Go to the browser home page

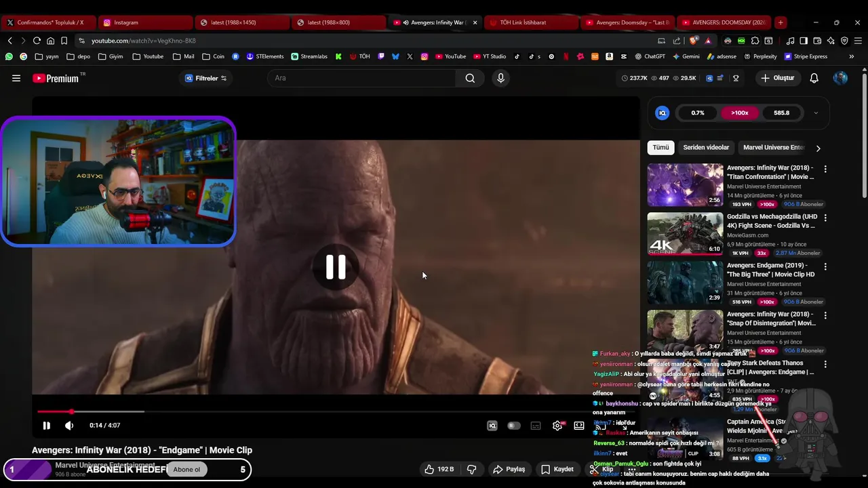tap(50, 41)
